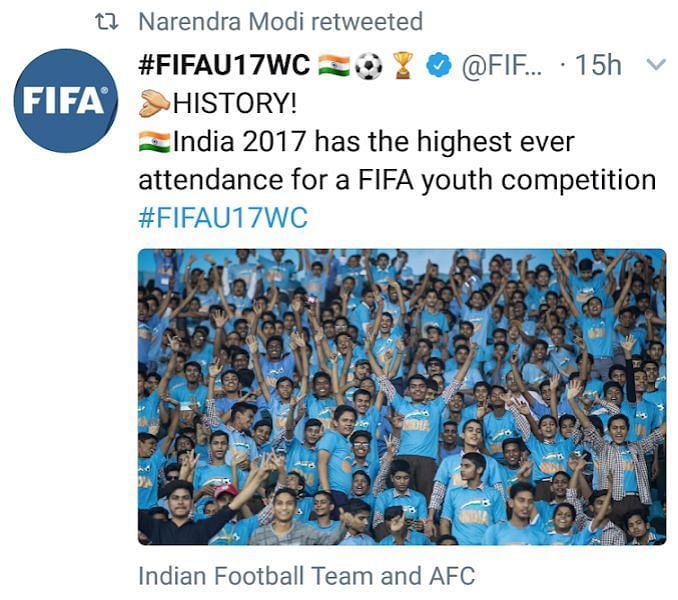Click the trophy emoji in the display name
The height and width of the screenshot is (600, 678).
(x=402, y=66)
